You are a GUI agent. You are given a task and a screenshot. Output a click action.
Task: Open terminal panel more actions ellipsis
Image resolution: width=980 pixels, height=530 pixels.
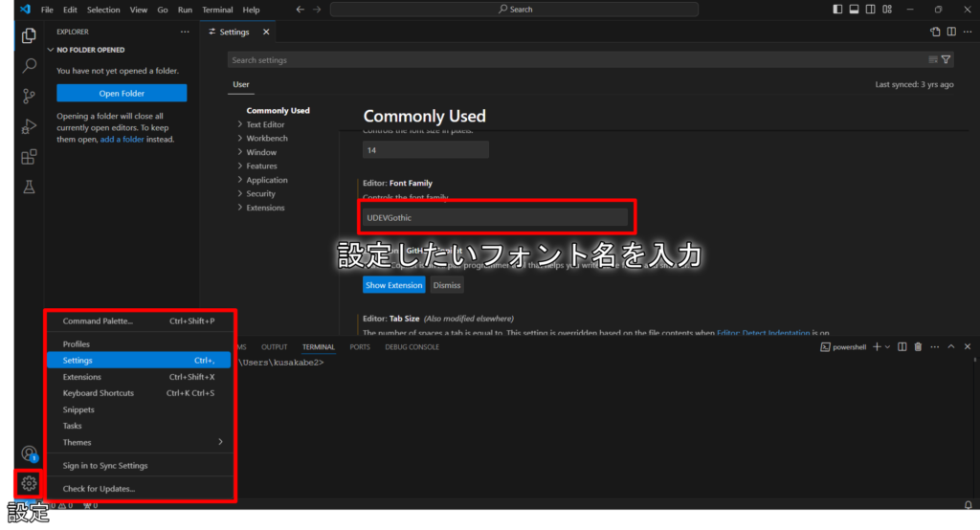(934, 347)
